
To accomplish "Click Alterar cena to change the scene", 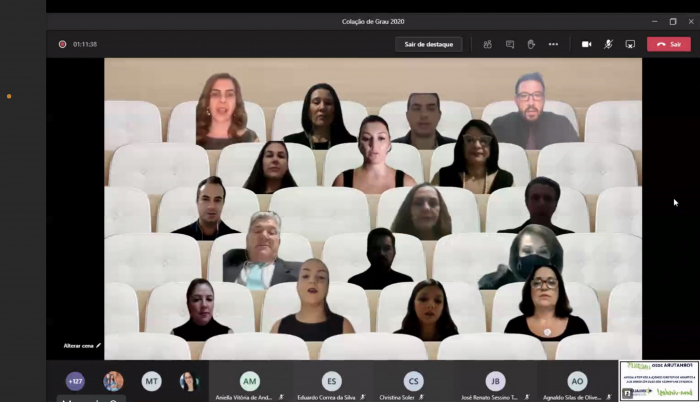I will (x=82, y=346).
